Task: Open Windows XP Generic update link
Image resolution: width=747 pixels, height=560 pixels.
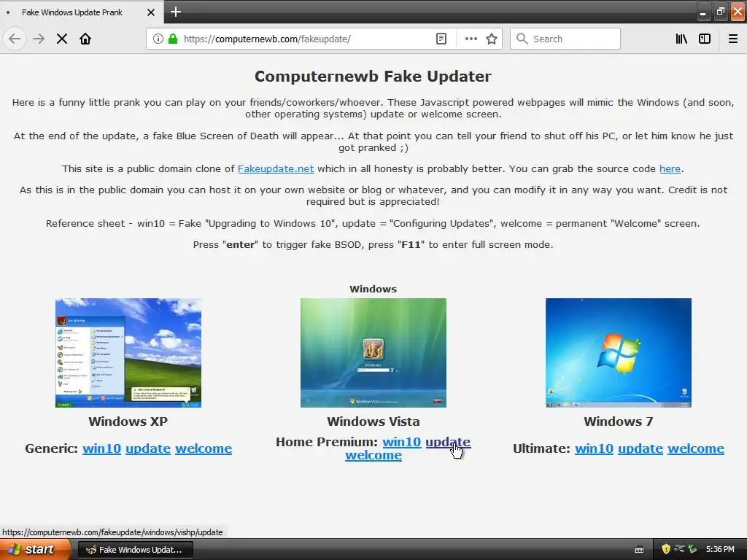Action: (x=148, y=448)
